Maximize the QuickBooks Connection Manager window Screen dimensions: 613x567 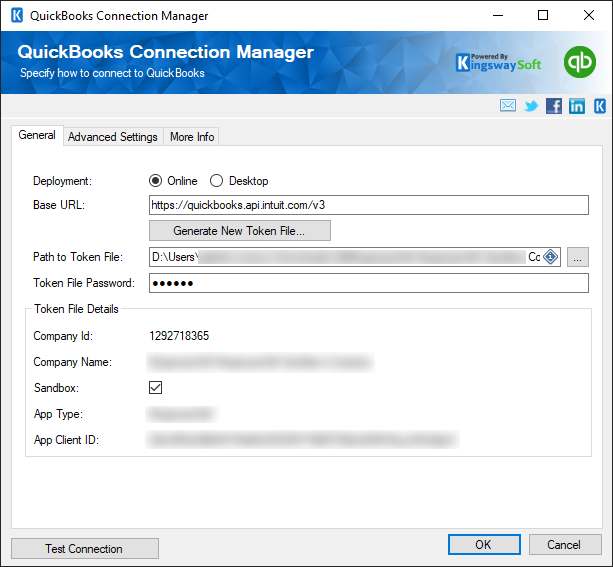543,16
